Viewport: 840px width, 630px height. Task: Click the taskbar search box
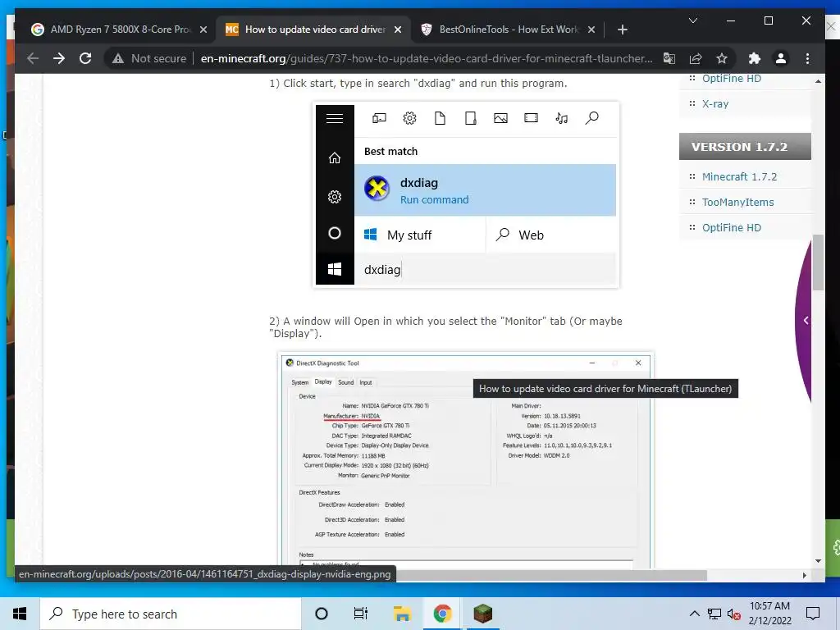[171, 614]
